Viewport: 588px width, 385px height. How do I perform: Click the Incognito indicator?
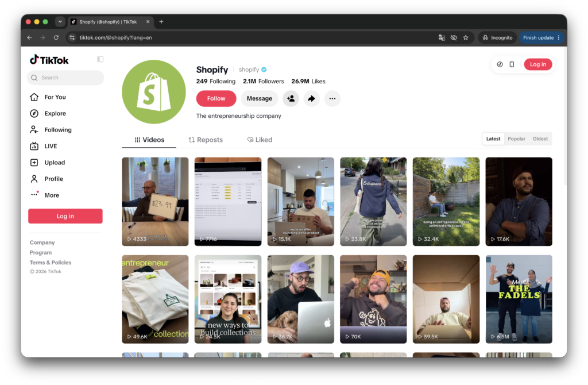click(497, 37)
